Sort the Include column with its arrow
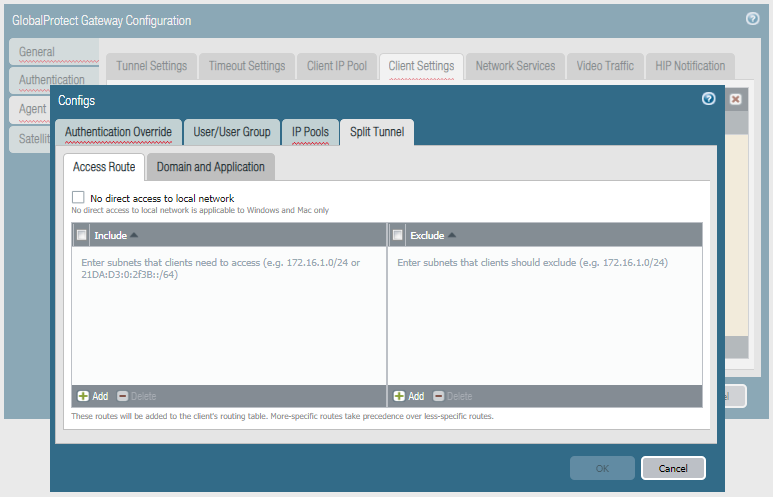This screenshot has width=773, height=497. tap(134, 235)
